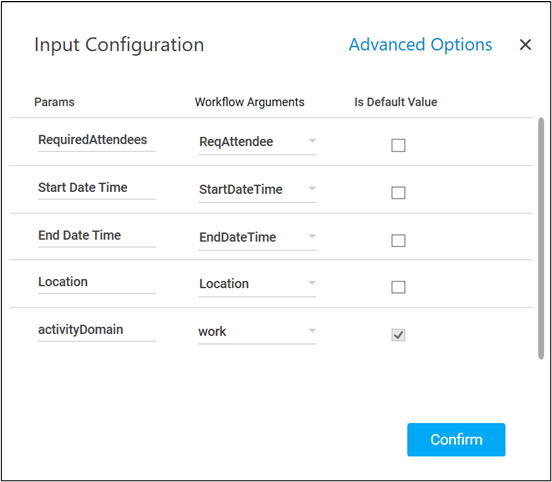
Task: Expand the EndDateTime argument dropdown
Action: pyautogui.click(x=312, y=236)
